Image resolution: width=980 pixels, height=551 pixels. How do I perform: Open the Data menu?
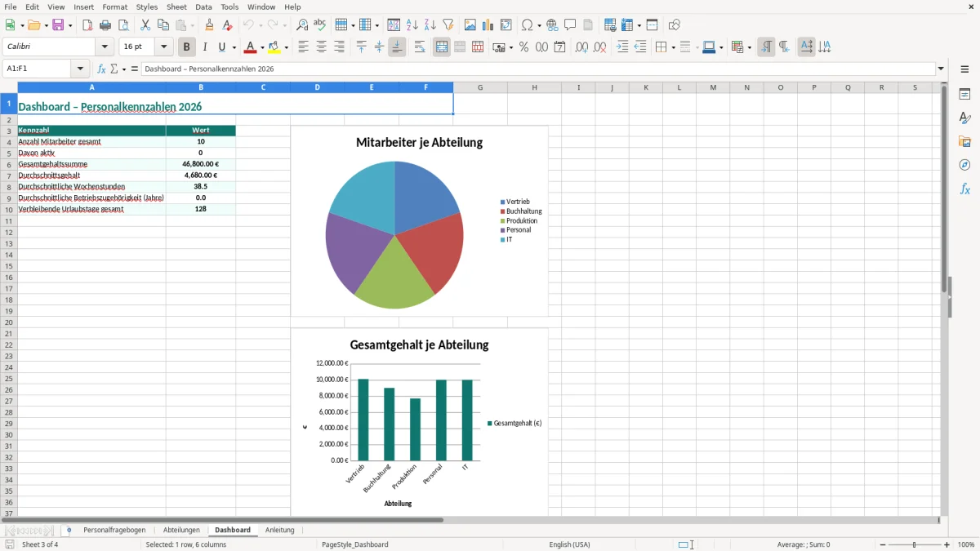tap(203, 7)
